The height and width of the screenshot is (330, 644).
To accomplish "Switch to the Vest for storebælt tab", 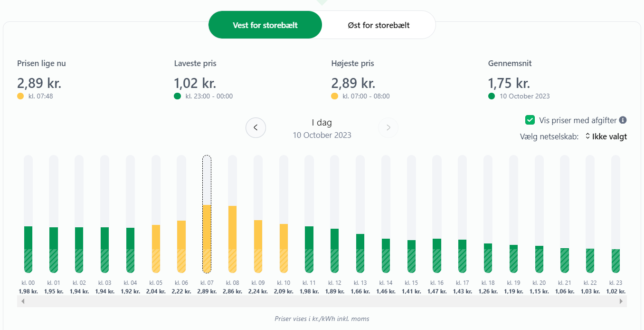I will (x=265, y=25).
